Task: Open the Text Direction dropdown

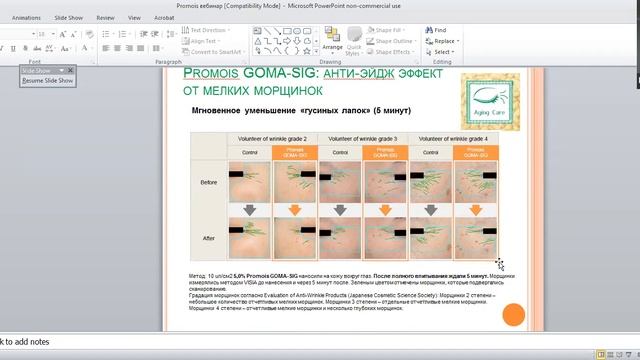Action: [206, 30]
